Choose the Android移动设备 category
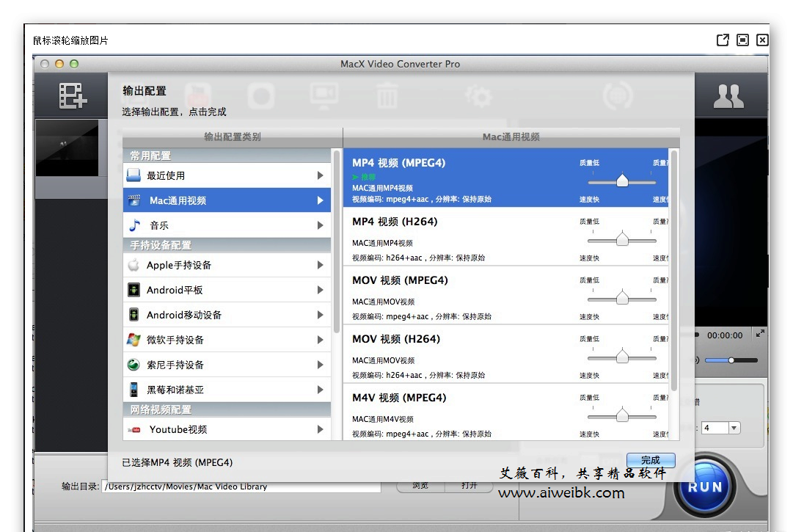 pos(227,315)
